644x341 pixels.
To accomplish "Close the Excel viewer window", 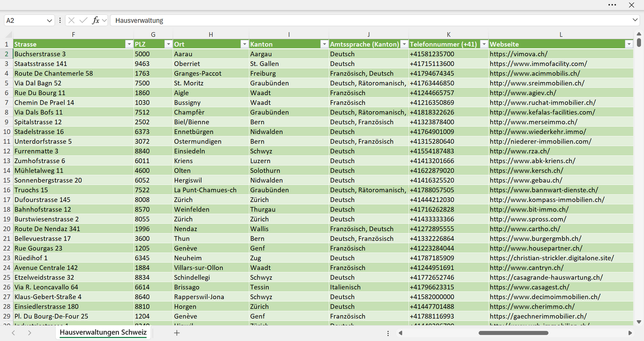I will tap(632, 5).
